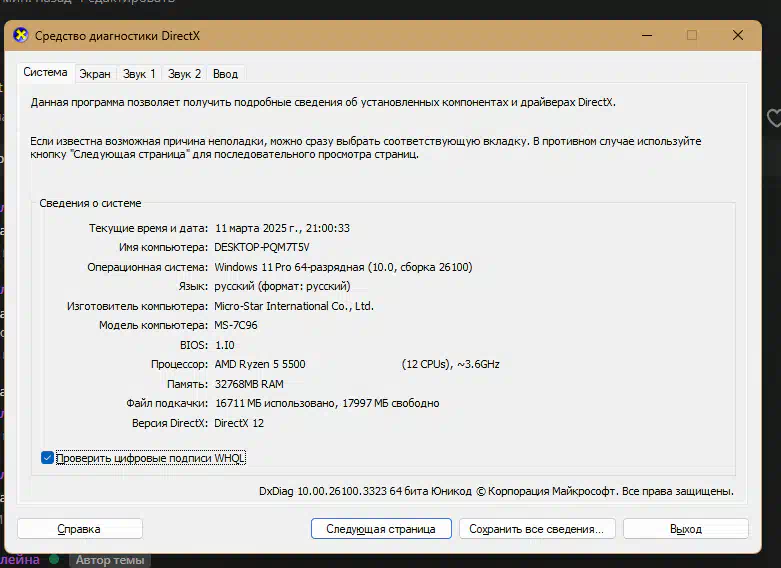781x568 pixels.
Task: Click the DirectX 12 version value
Action: 239,423
